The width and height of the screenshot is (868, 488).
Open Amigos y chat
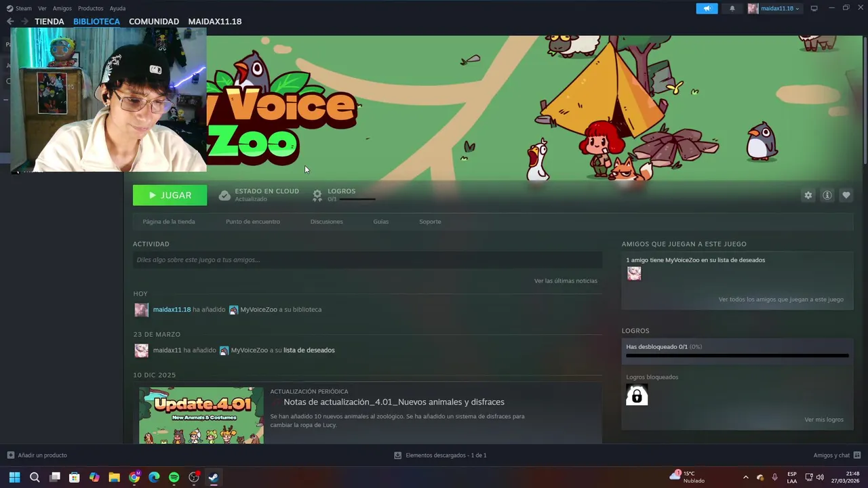coord(837,455)
